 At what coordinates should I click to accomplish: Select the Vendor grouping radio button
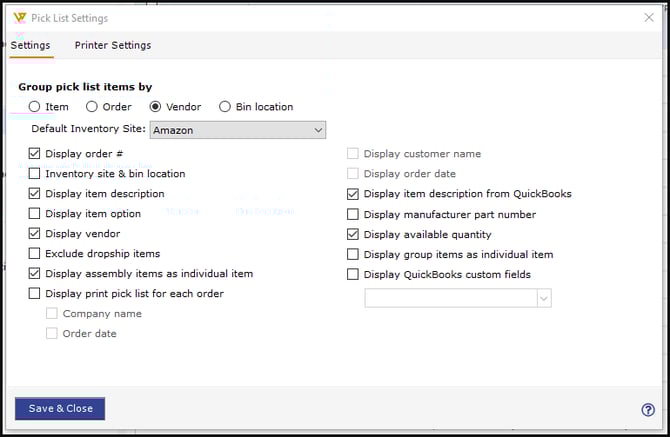click(x=155, y=107)
